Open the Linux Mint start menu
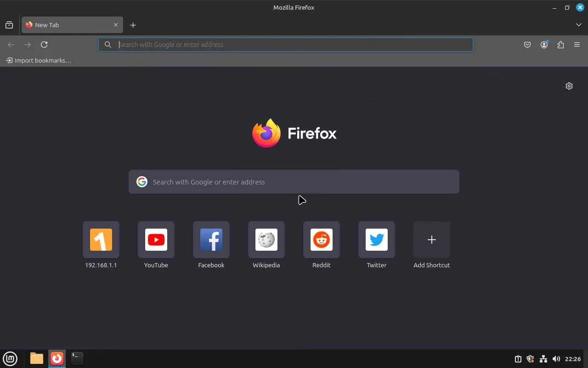 click(10, 358)
